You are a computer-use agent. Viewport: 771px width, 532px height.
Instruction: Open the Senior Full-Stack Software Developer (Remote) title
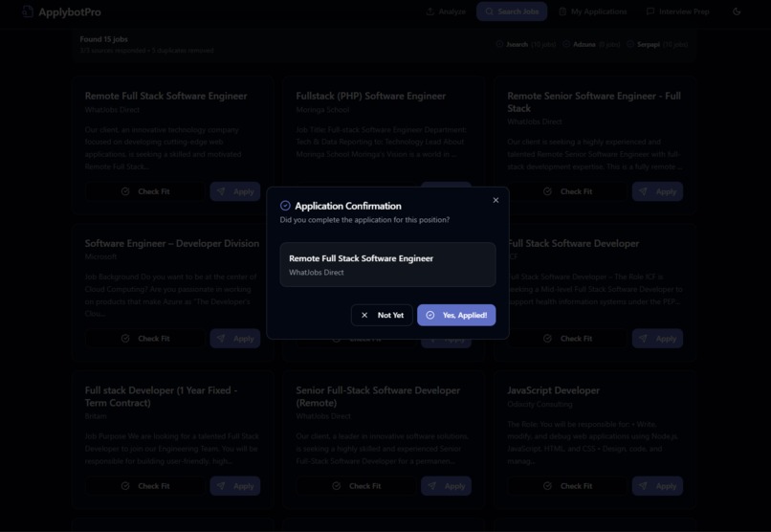pyautogui.click(x=378, y=396)
